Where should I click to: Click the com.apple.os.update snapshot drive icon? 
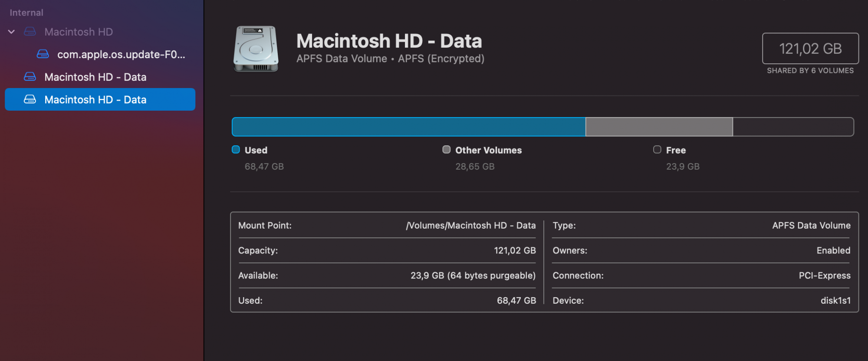43,54
